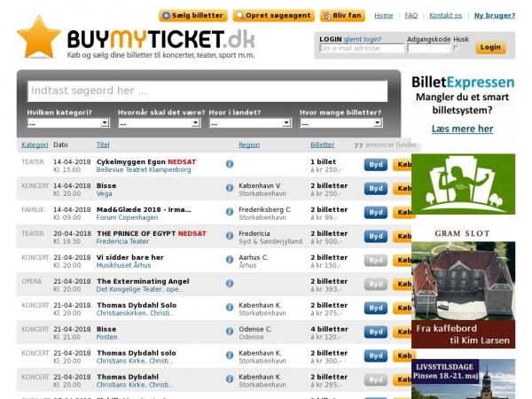
Task: Open info icon for Bisse at Posten
Action: (230, 331)
